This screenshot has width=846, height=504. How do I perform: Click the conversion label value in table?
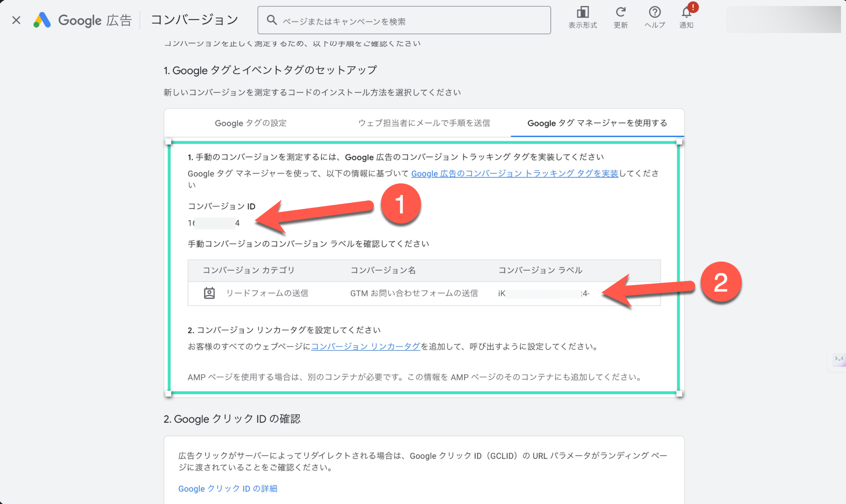point(543,294)
